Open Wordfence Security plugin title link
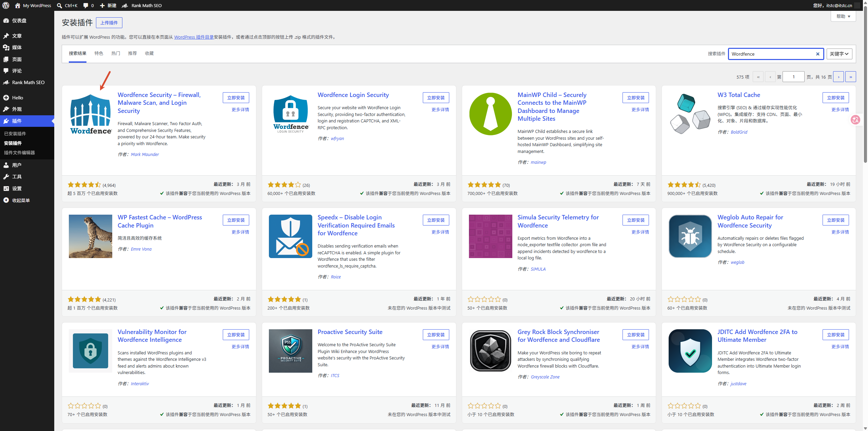Viewport: 868px width, 431px height. [159, 103]
